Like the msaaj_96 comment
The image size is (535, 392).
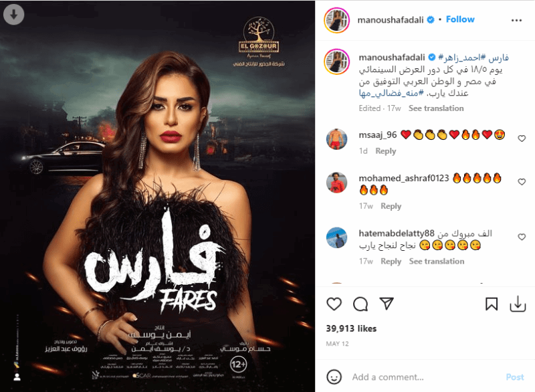point(522,138)
